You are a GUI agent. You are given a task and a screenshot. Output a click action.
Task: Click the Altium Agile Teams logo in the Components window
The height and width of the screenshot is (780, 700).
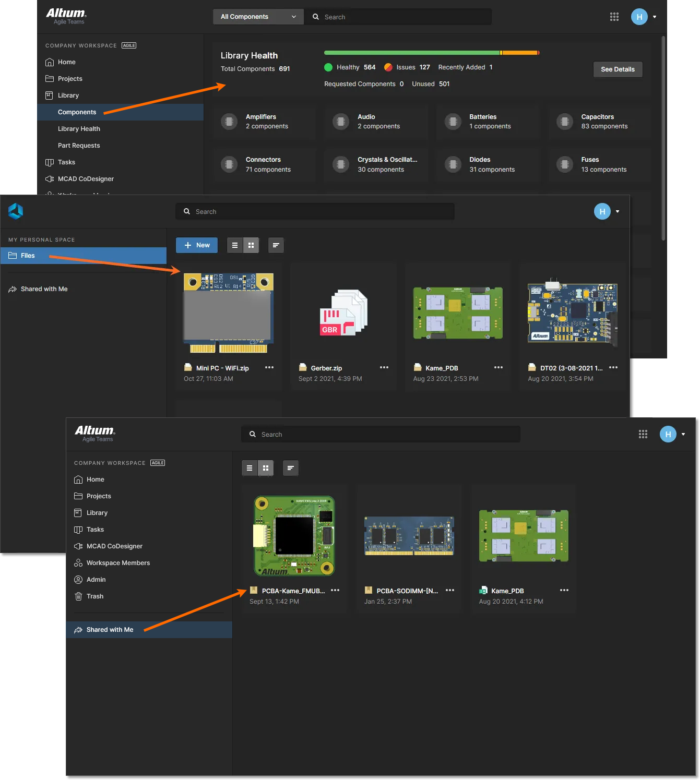pos(66,16)
